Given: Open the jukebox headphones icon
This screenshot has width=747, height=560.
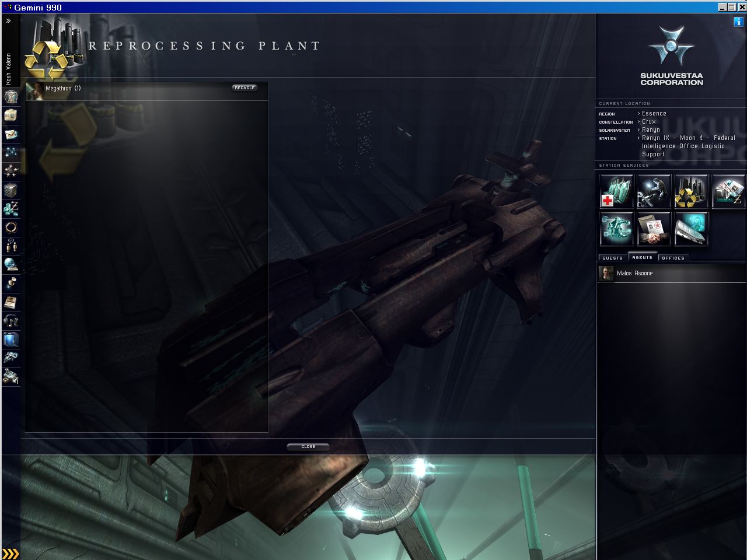Looking at the screenshot, I should click(x=11, y=321).
